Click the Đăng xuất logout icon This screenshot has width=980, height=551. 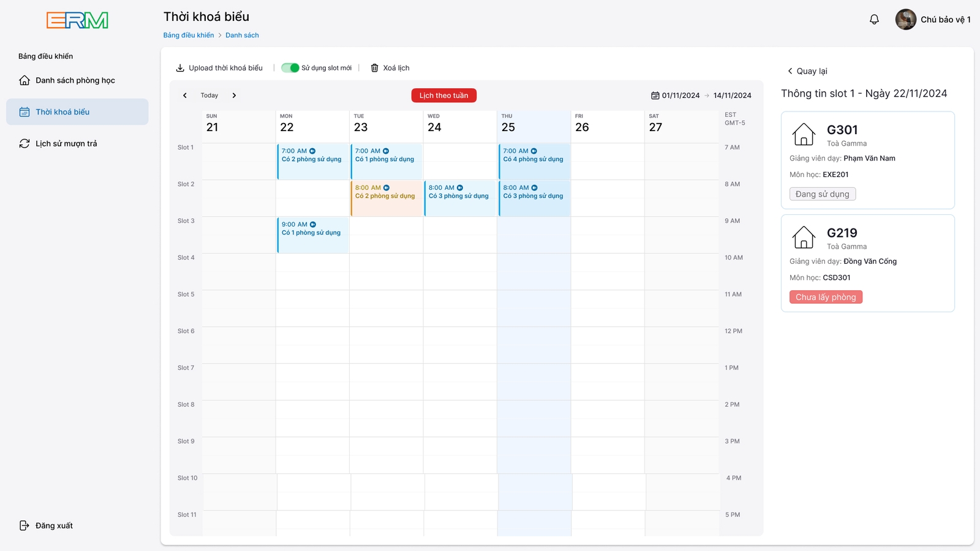tap(24, 525)
